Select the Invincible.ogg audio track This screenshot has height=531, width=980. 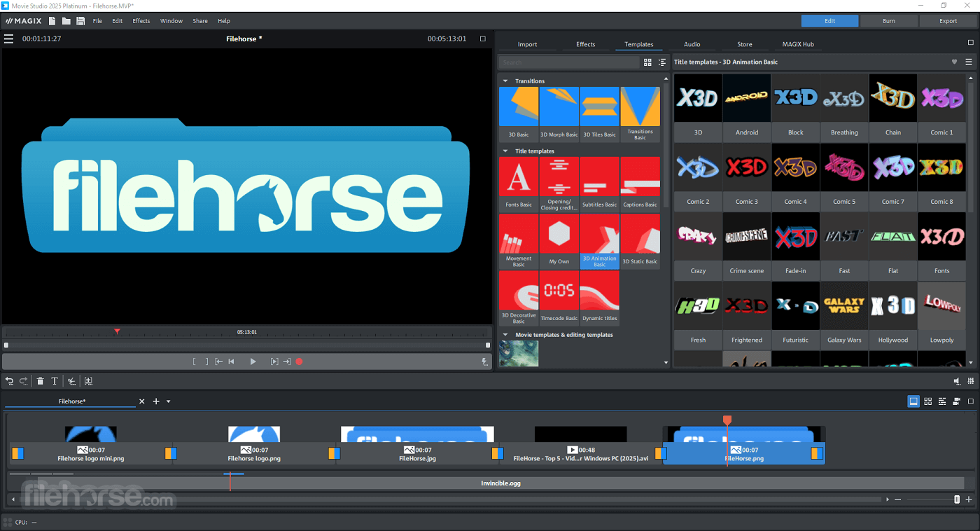[500, 483]
